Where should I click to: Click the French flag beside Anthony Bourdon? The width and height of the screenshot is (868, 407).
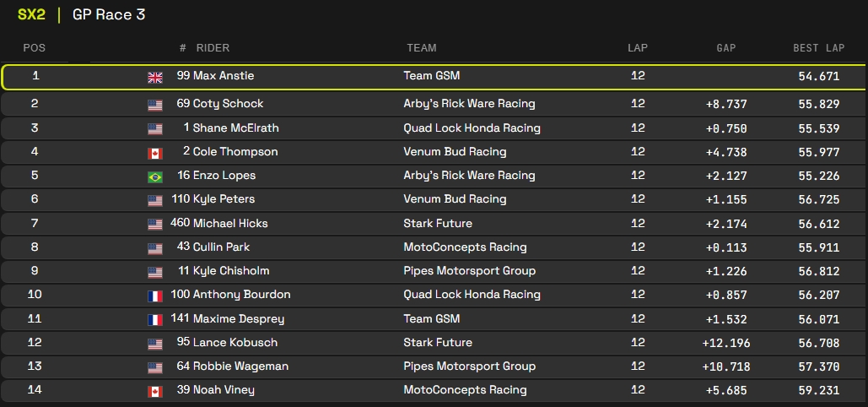point(155,296)
